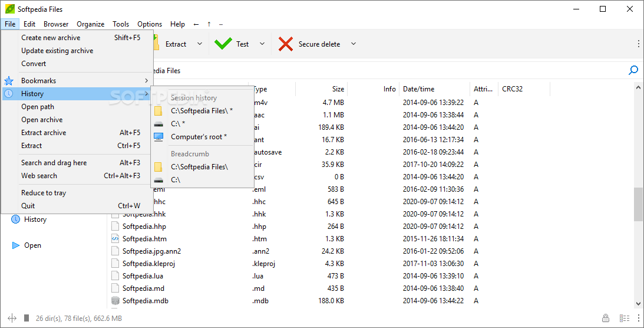Select the Softpedia.jpg.ann2 file row
This screenshot has width=644, height=328.
click(x=369, y=251)
